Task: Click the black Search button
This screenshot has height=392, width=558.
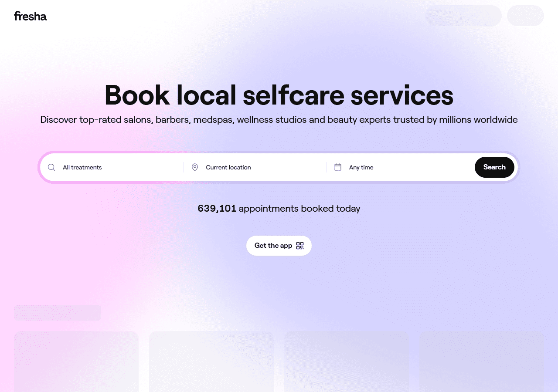Action: click(494, 167)
